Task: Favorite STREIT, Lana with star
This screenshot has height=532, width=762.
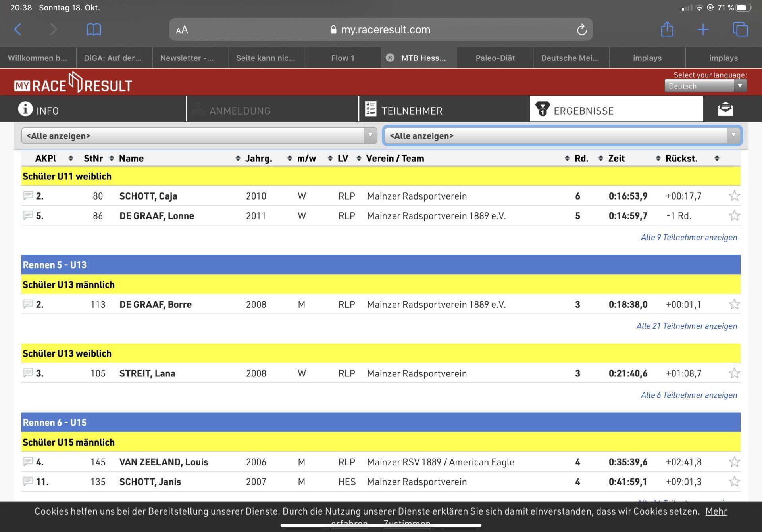Action: point(734,373)
